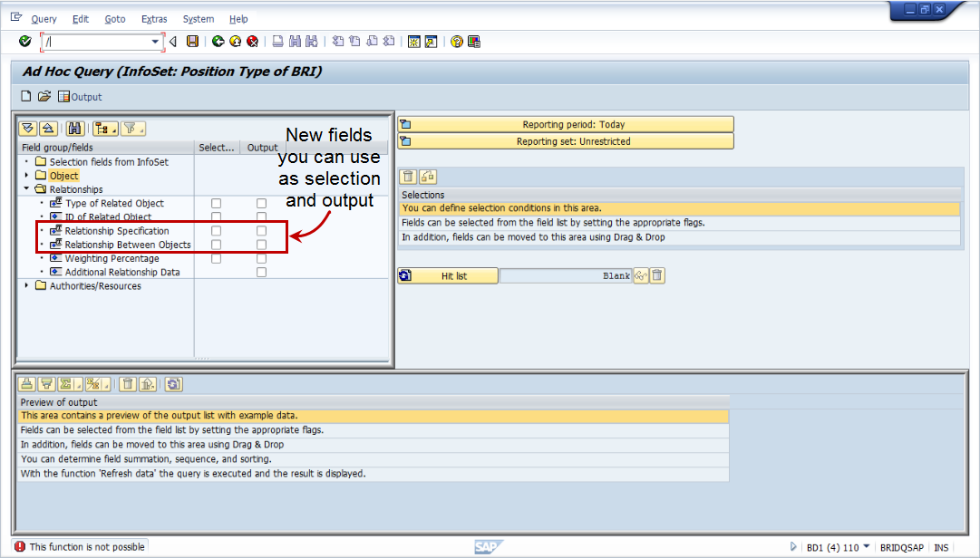This screenshot has width=980, height=558.
Task: Click the Refresh Data icon in the preview toolbar
Action: click(x=173, y=384)
